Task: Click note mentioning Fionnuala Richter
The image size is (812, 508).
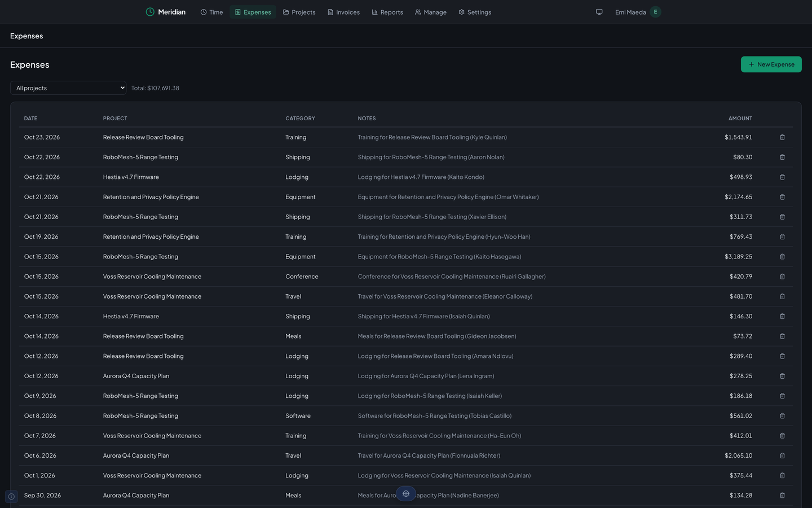Action: (429, 456)
